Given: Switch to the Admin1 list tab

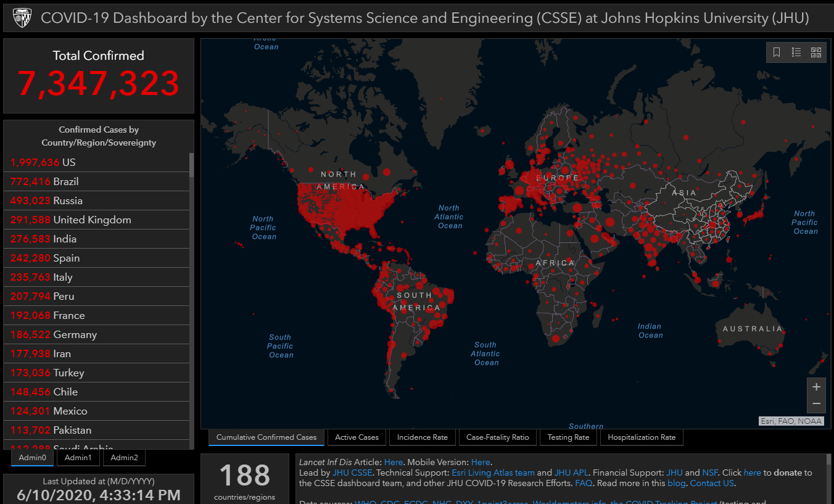Looking at the screenshot, I should (x=78, y=458).
